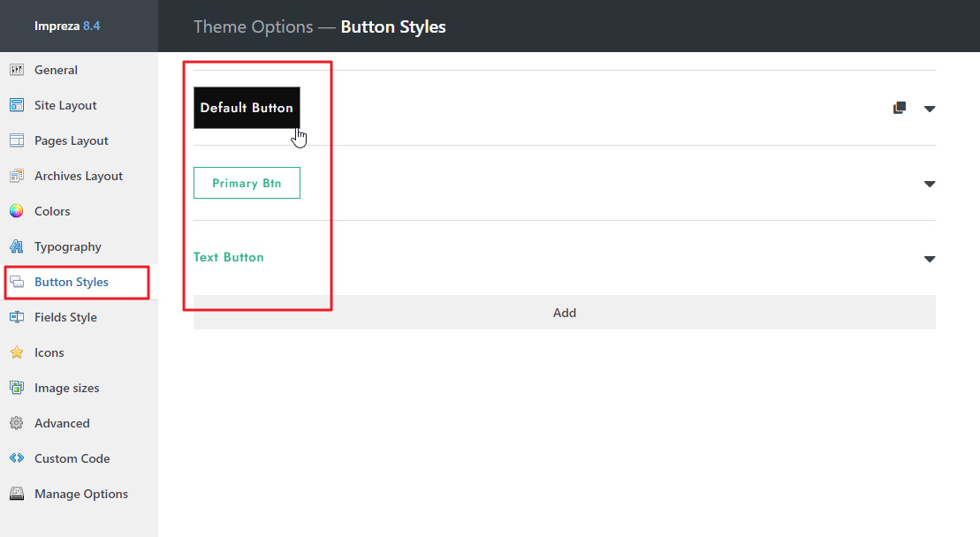
Task: Open the Icons section
Action: pos(79,352)
